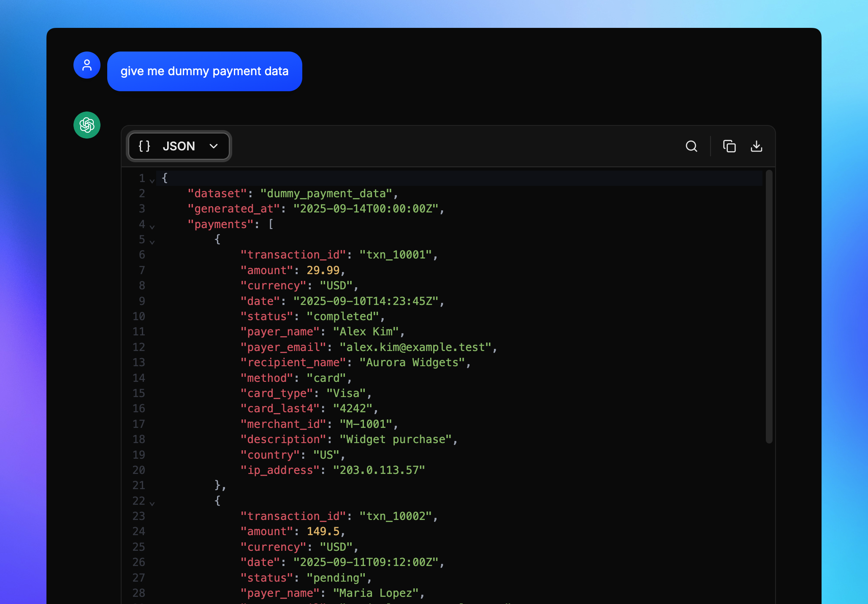Click the user avatar icon
This screenshot has height=604, width=868.
pyautogui.click(x=87, y=65)
